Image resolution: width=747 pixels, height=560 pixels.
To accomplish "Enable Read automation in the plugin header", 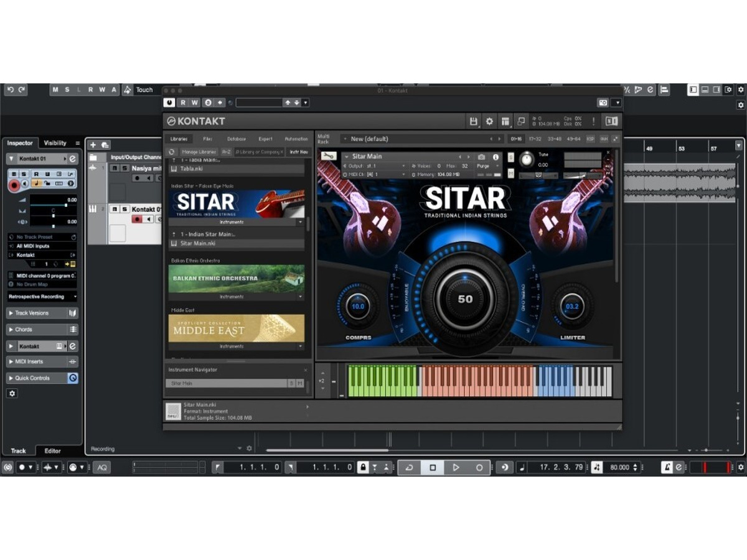I will (184, 103).
